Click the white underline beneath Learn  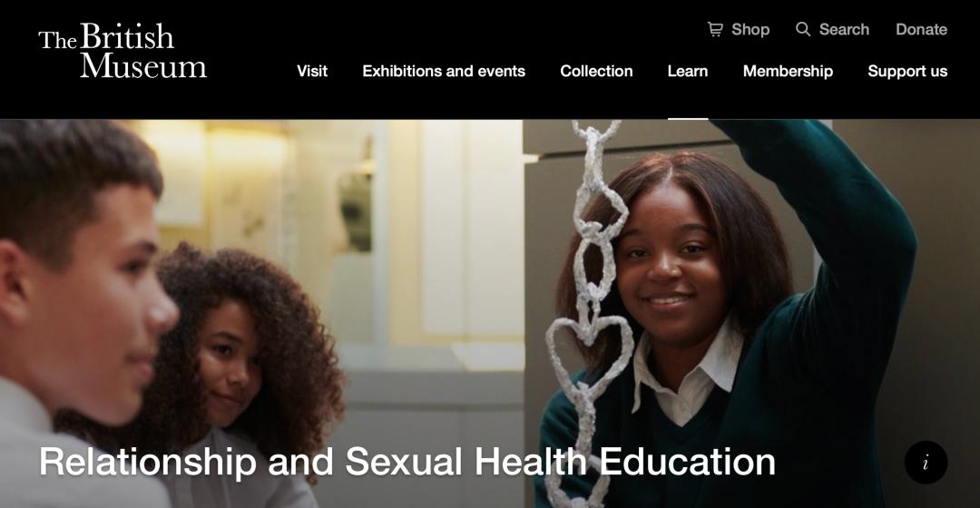click(688, 118)
